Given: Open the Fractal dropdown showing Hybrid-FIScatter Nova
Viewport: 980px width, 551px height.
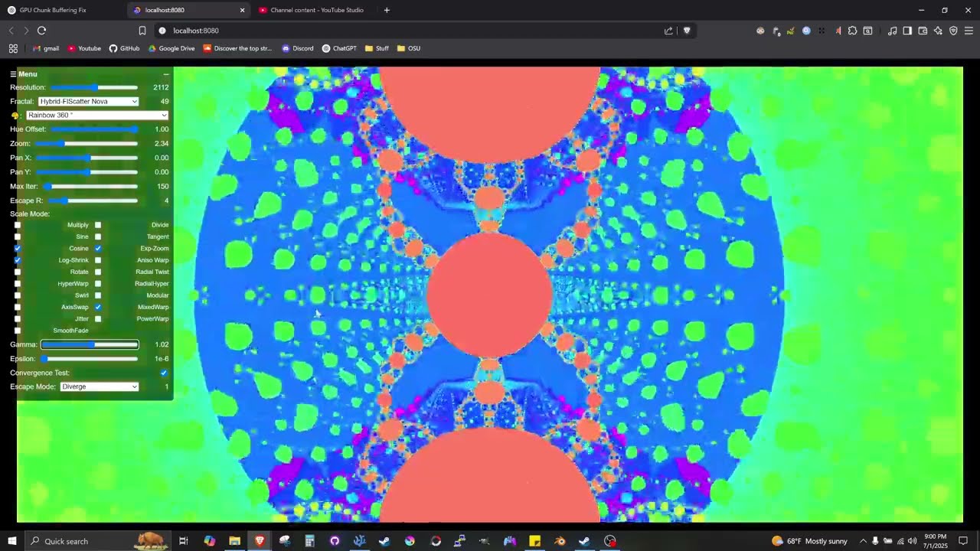Looking at the screenshot, I should coord(87,101).
